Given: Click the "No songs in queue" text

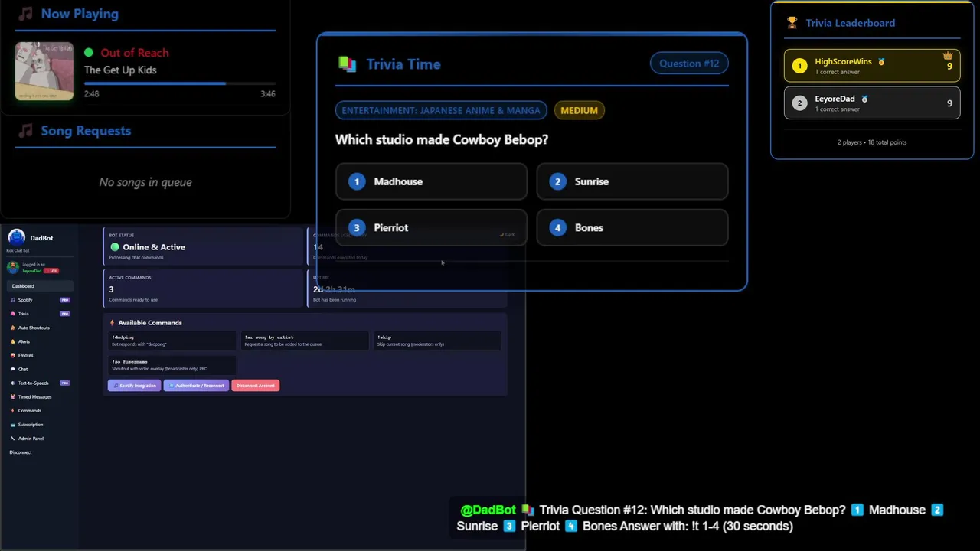Looking at the screenshot, I should 145,182.
